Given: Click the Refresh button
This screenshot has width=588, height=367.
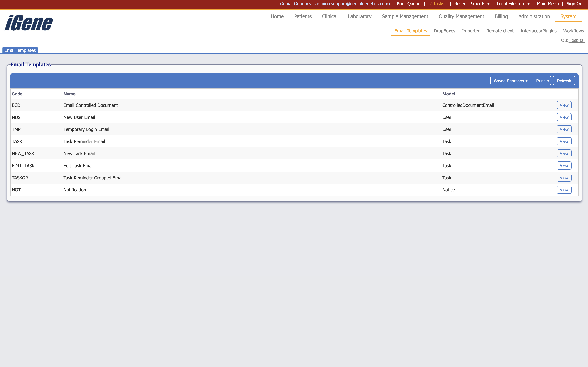Looking at the screenshot, I should tap(564, 81).
